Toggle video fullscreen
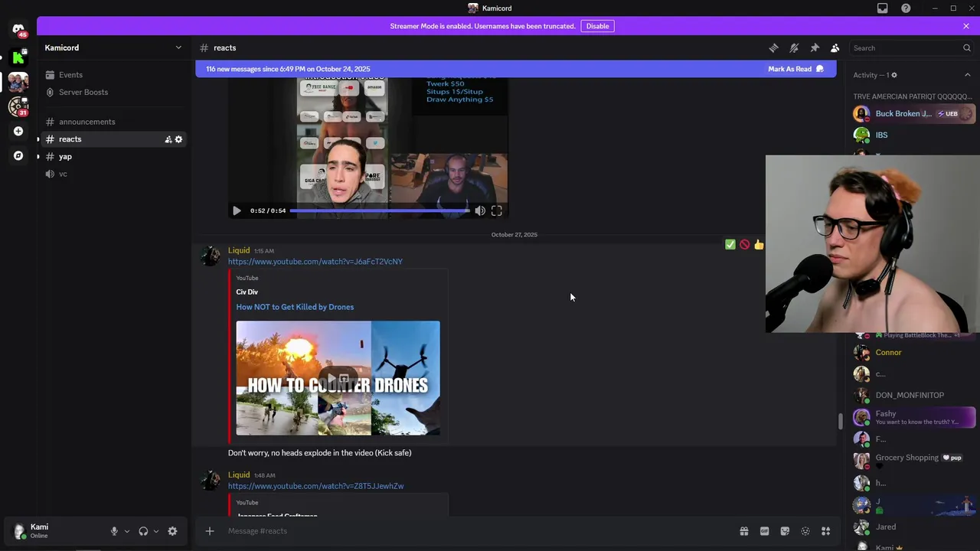 (496, 210)
